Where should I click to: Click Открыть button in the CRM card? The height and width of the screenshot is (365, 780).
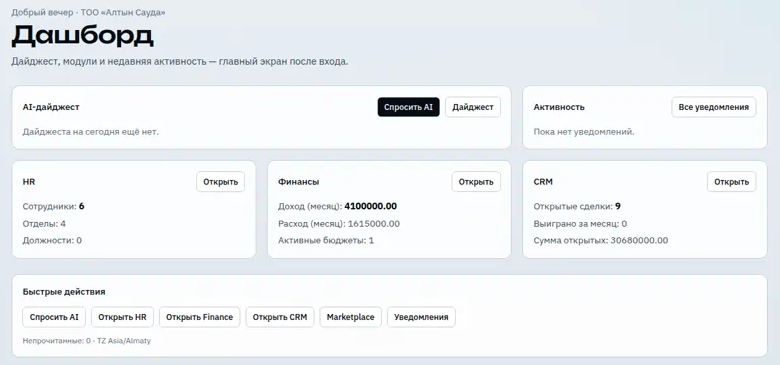[731, 182]
